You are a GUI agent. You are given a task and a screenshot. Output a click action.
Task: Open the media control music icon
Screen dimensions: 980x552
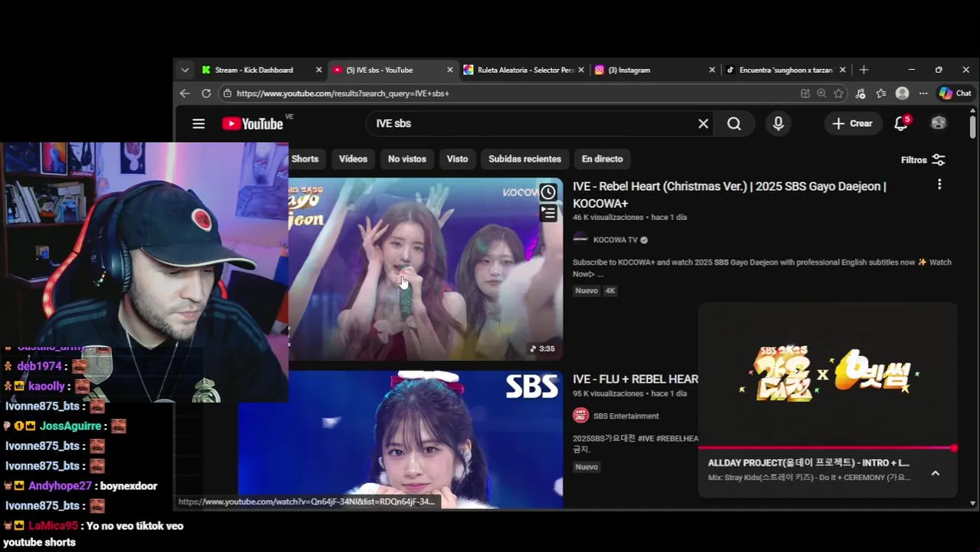point(860,93)
